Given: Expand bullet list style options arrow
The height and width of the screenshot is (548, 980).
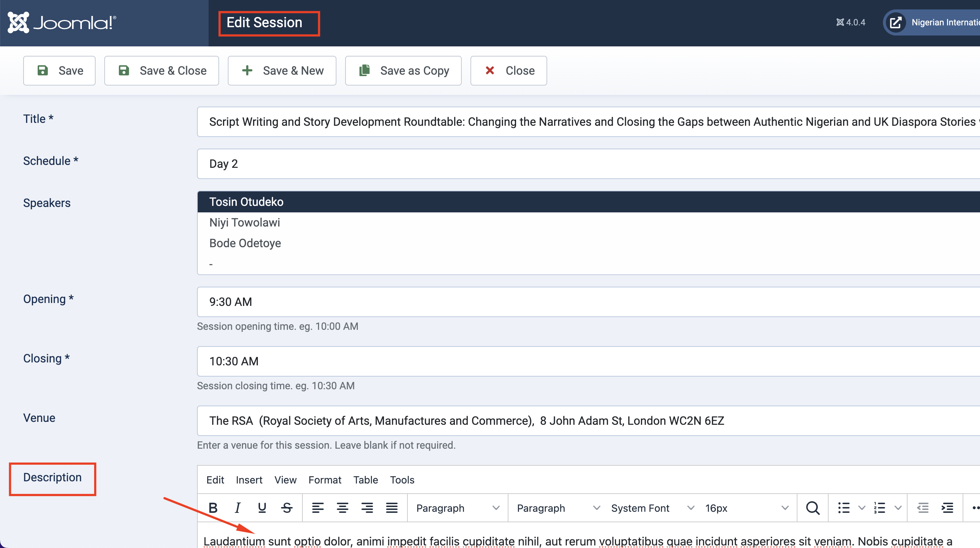Looking at the screenshot, I should click(x=862, y=508).
